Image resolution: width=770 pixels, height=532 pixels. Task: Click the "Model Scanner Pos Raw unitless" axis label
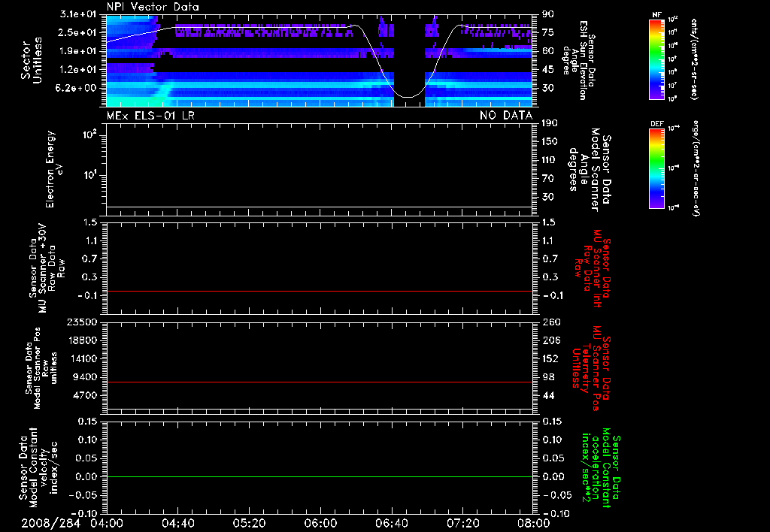coord(41,368)
